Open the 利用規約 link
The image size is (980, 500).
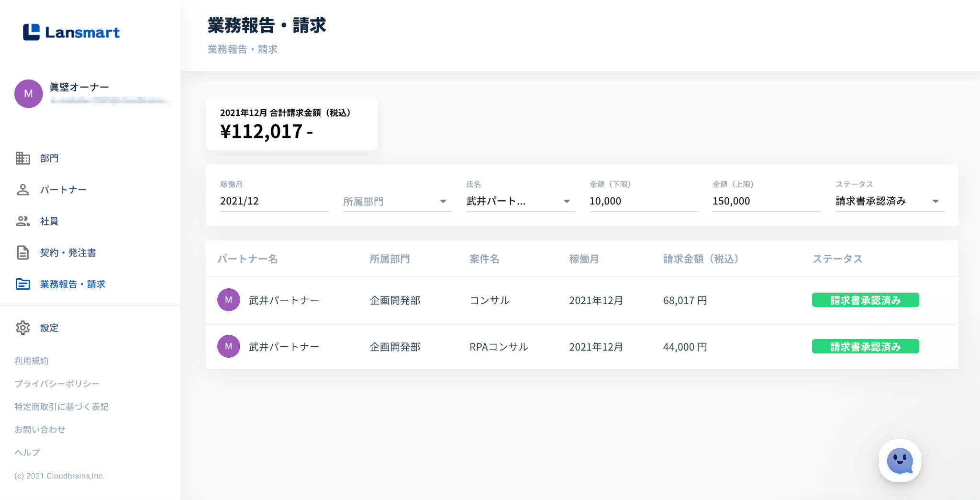(x=32, y=361)
